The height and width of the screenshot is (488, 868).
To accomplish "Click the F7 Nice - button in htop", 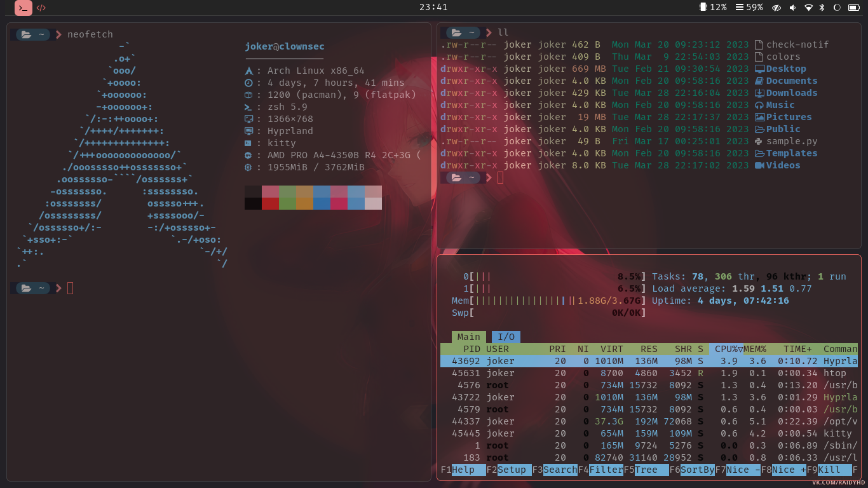I will (x=738, y=470).
